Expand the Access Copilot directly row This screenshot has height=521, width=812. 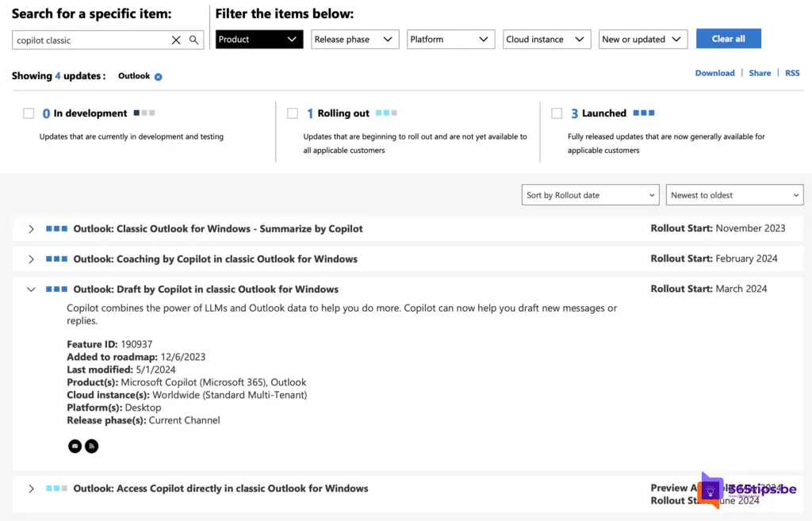(31, 488)
